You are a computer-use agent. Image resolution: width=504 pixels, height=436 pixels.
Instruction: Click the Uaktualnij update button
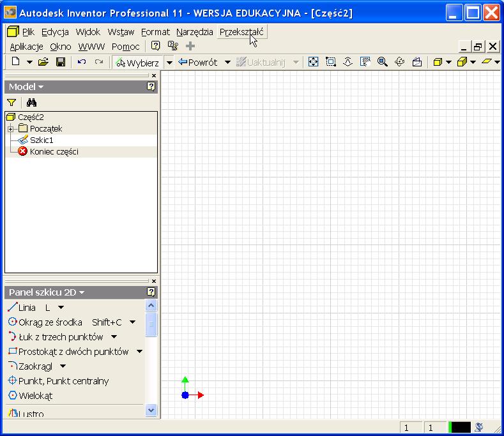tap(261, 62)
